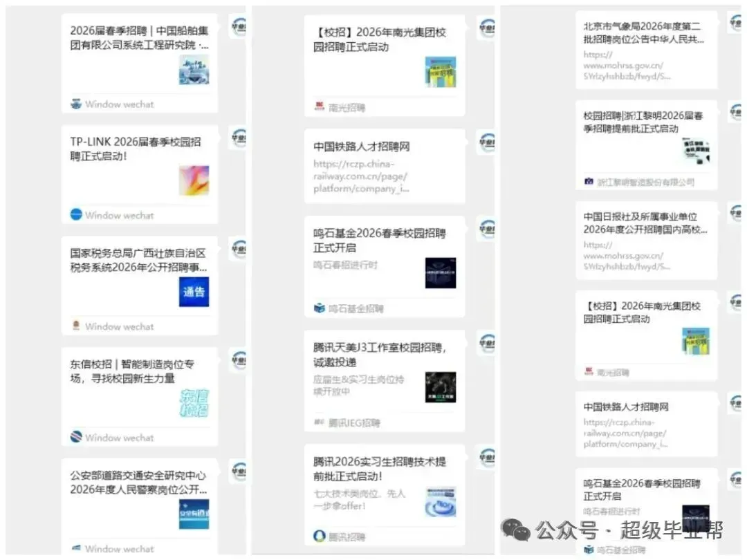
Task: Click sender avatar beside the TP-LINK card
Action: 238,138
